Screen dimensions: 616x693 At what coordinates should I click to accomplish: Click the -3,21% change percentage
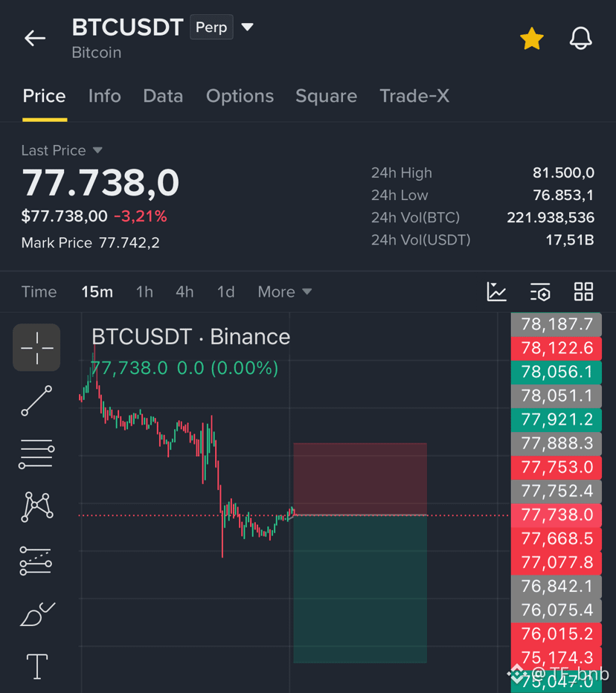pyautogui.click(x=140, y=216)
